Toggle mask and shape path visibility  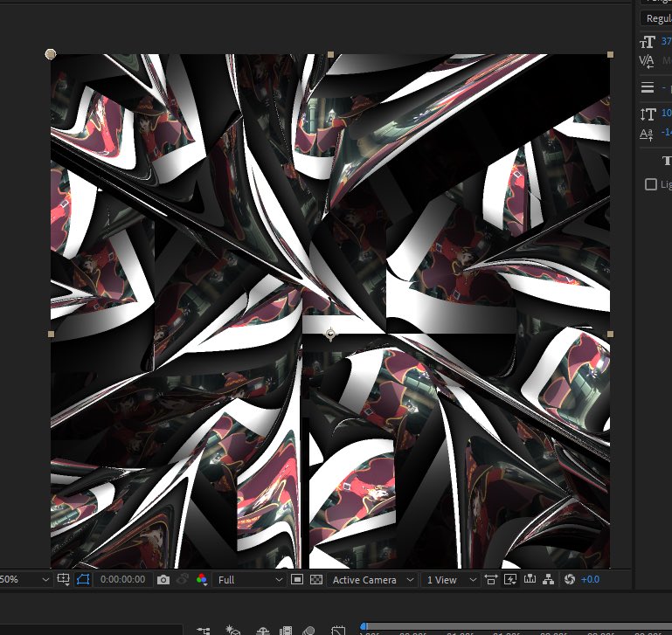coord(83,580)
